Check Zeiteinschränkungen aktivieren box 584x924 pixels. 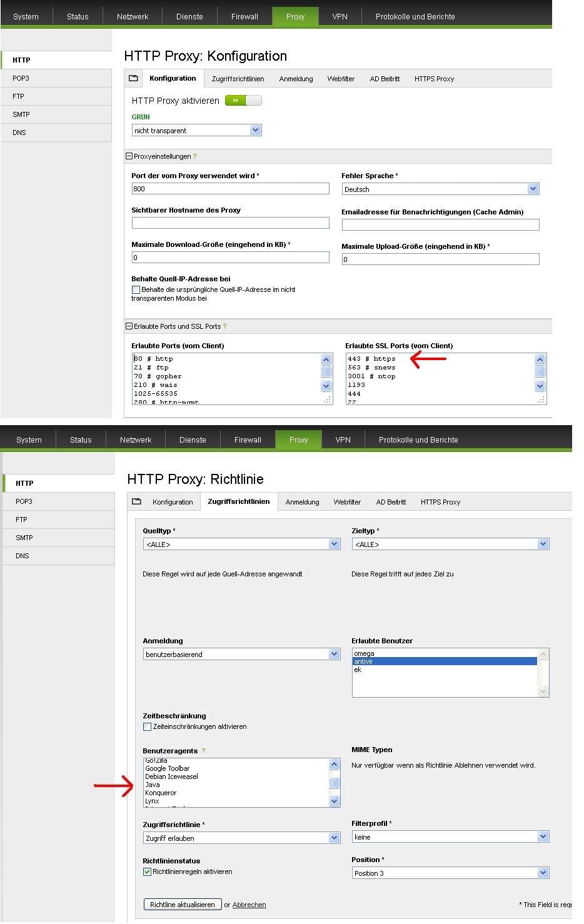click(148, 727)
